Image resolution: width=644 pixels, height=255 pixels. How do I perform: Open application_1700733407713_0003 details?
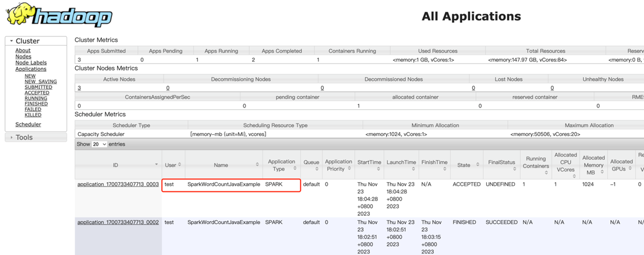point(118,184)
